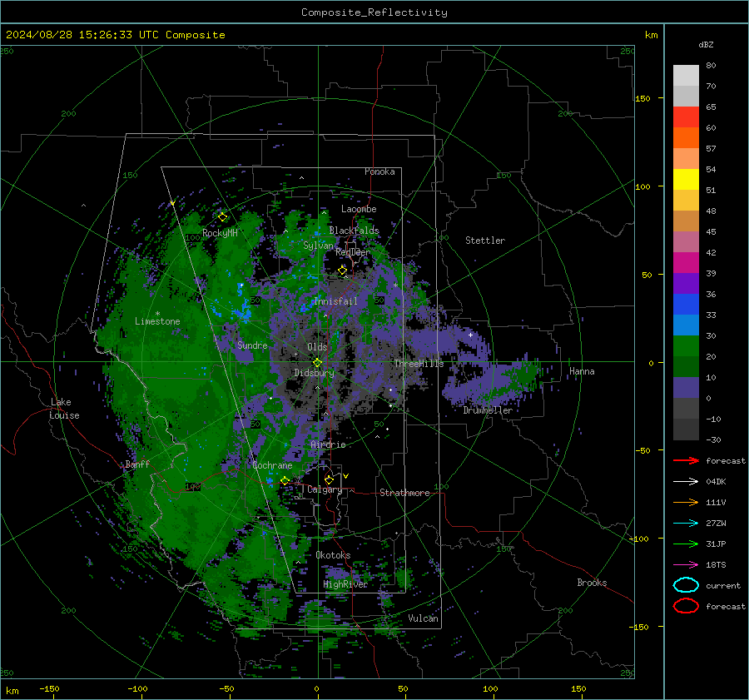Click the Brooks label
749x700 pixels.
point(592,583)
